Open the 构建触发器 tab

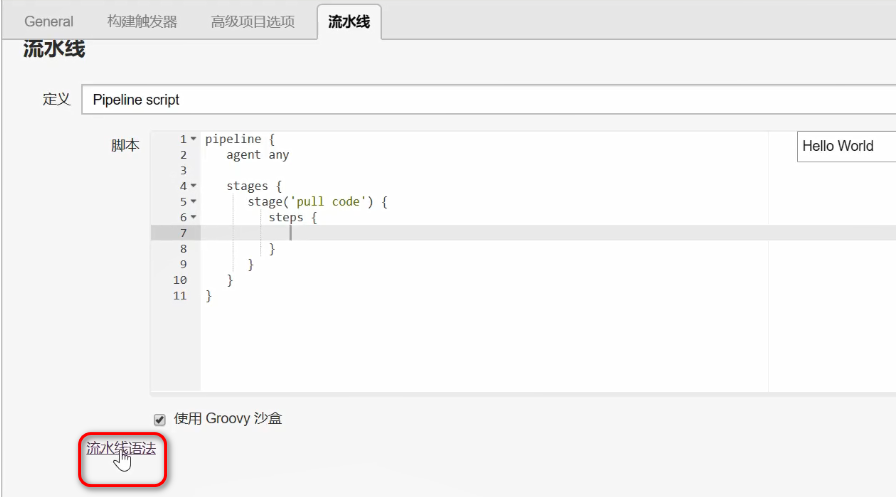[x=142, y=22]
